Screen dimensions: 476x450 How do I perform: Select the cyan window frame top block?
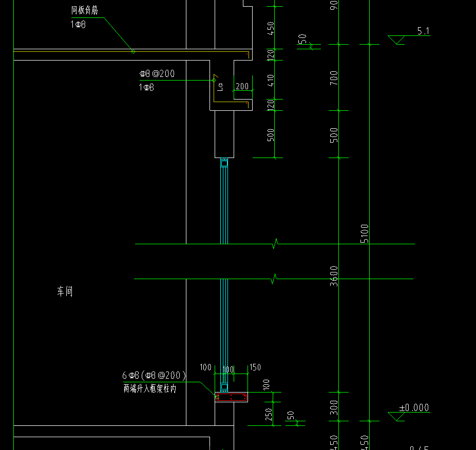pyautogui.click(x=224, y=163)
